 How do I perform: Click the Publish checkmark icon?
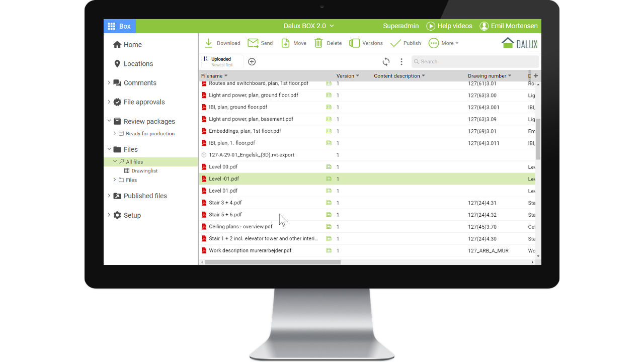(395, 43)
